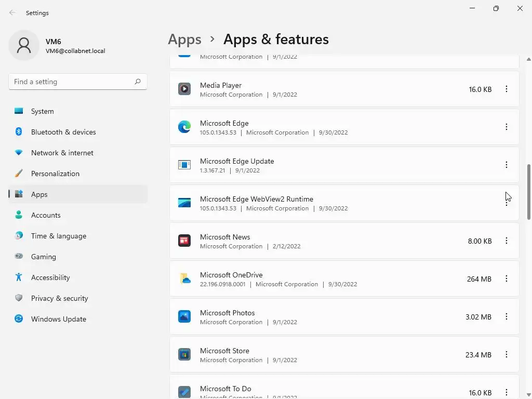Navigate to Personalization settings

(x=55, y=174)
